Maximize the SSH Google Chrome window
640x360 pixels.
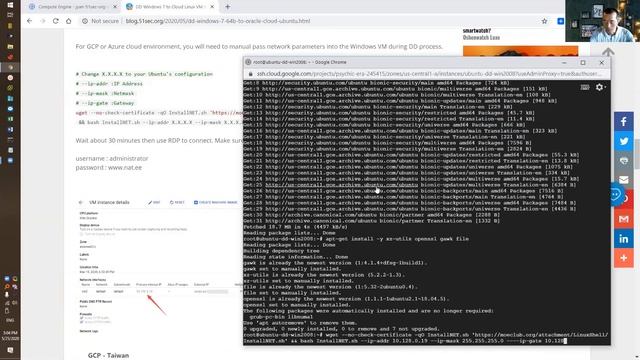coord(583,62)
